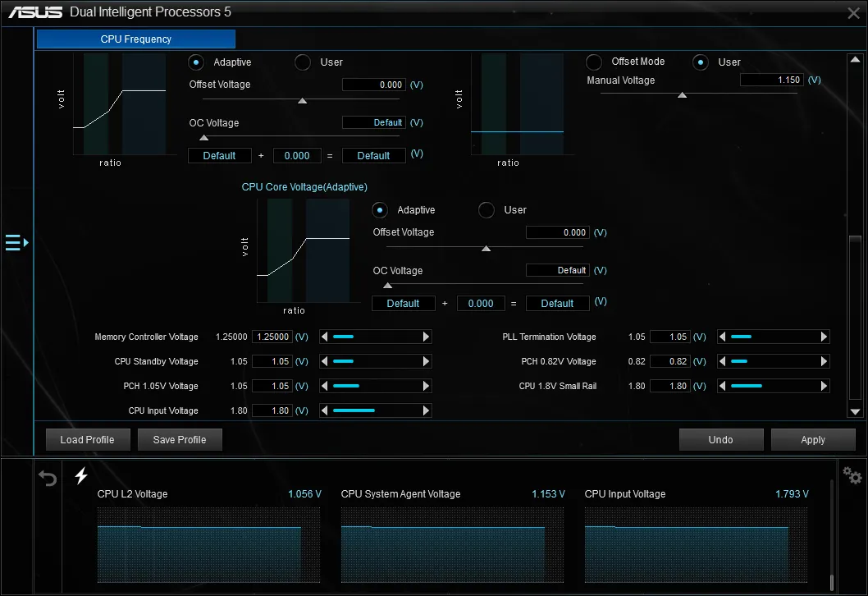The width and height of the screenshot is (868, 596).
Task: Click the back arrow icon in monitor panel
Action: coord(48,478)
